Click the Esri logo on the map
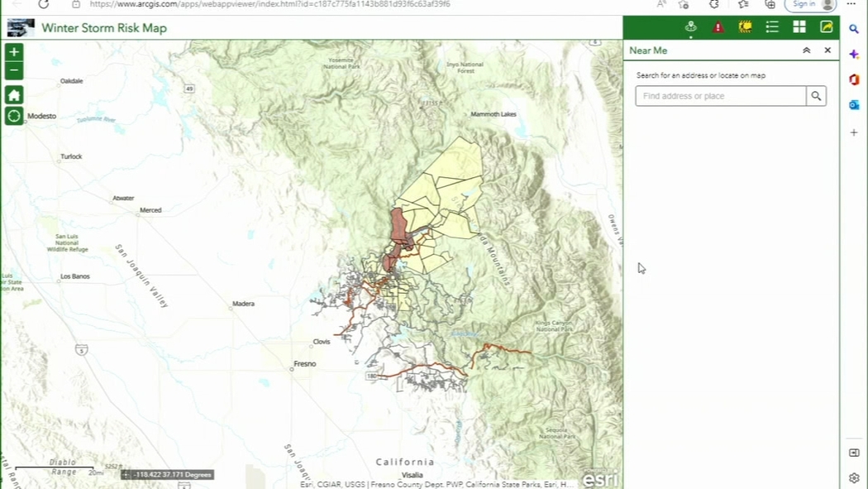Image resolution: width=868 pixels, height=489 pixels. (x=599, y=478)
